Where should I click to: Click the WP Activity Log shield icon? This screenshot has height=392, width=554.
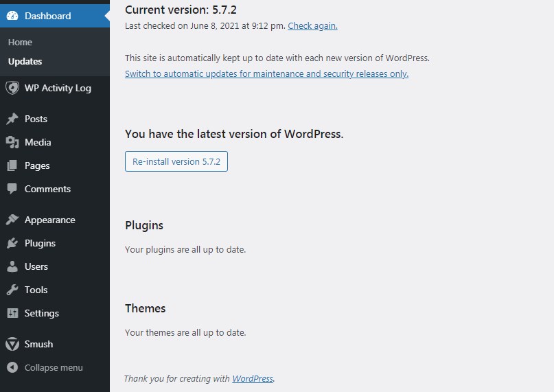tap(12, 88)
